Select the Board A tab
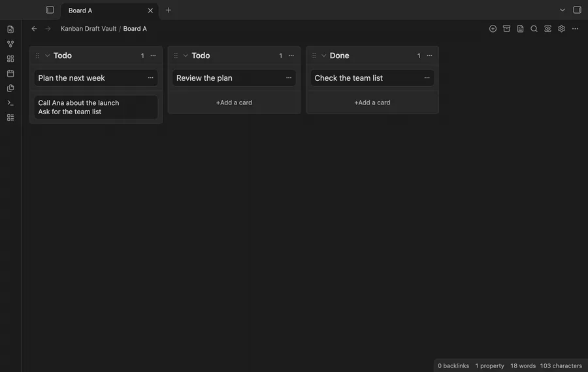The height and width of the screenshot is (372, 588). [110, 10]
